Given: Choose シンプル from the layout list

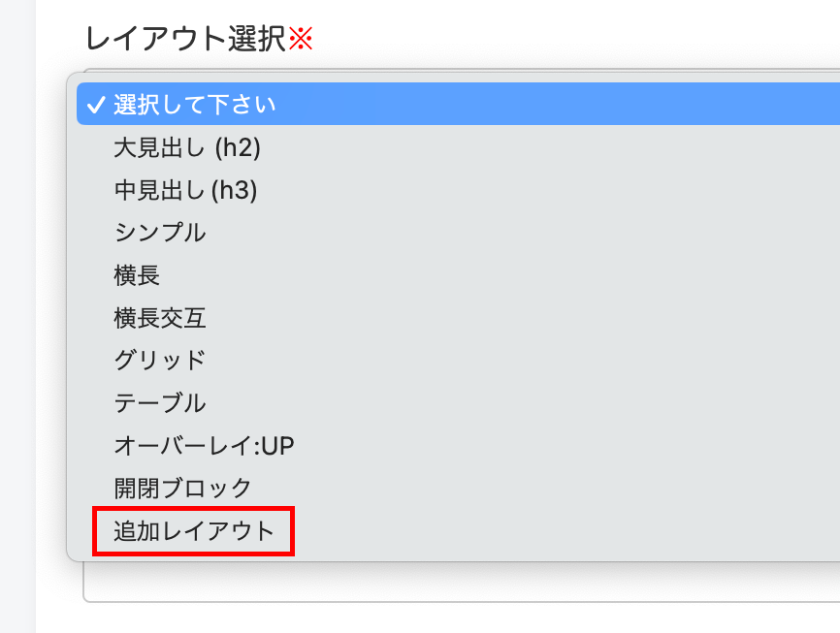Looking at the screenshot, I should coord(160,233).
